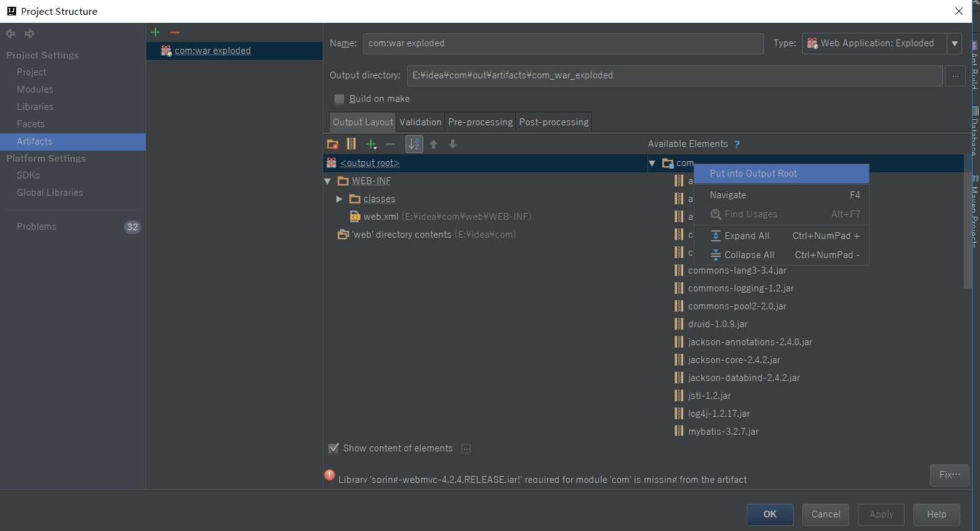Move selected element up
Viewport: 980px width, 531px height.
[433, 144]
